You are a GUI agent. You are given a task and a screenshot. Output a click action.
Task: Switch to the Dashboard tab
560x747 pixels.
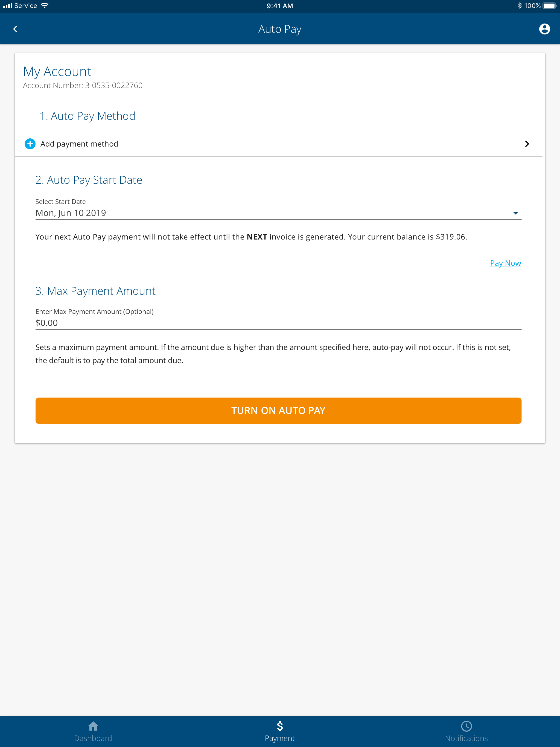click(93, 731)
